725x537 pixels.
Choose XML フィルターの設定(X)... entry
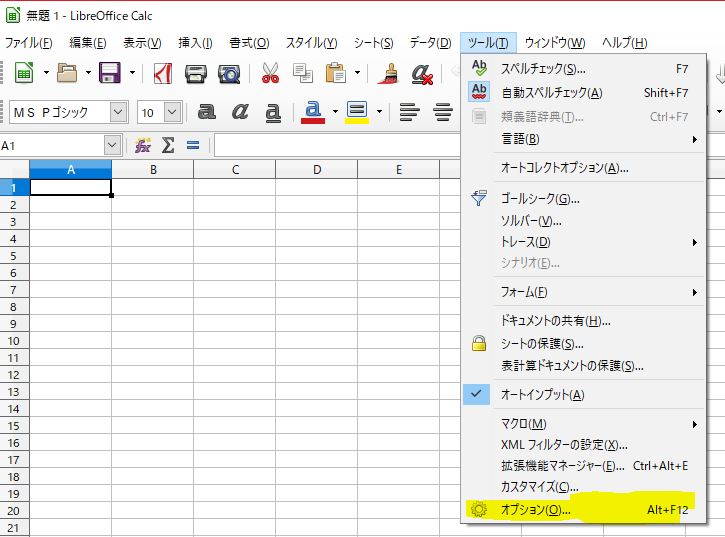click(583, 445)
